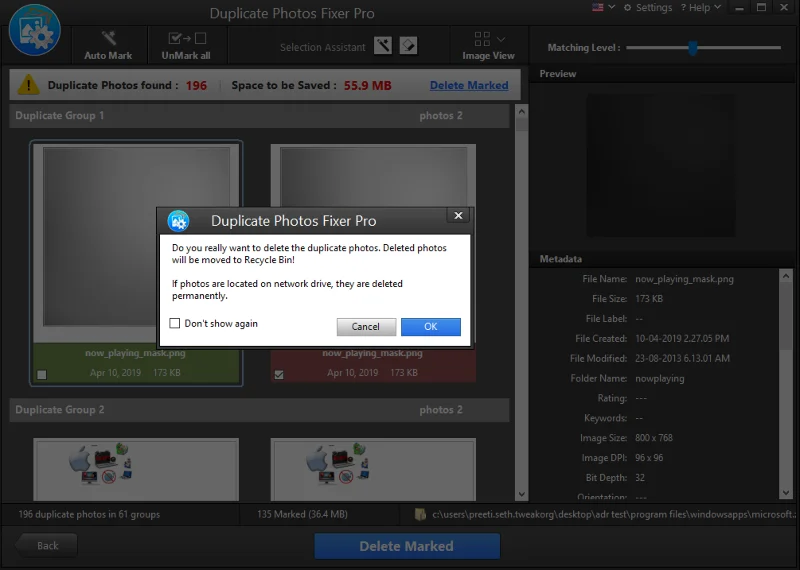This screenshot has height=570, width=800.
Task: Click the metadata panel scroll down arrow
Action: coord(786,493)
